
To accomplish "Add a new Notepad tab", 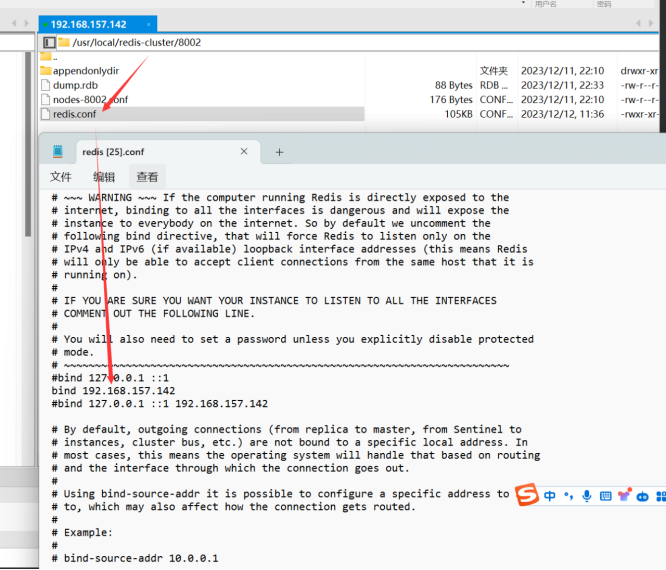I will click(279, 152).
